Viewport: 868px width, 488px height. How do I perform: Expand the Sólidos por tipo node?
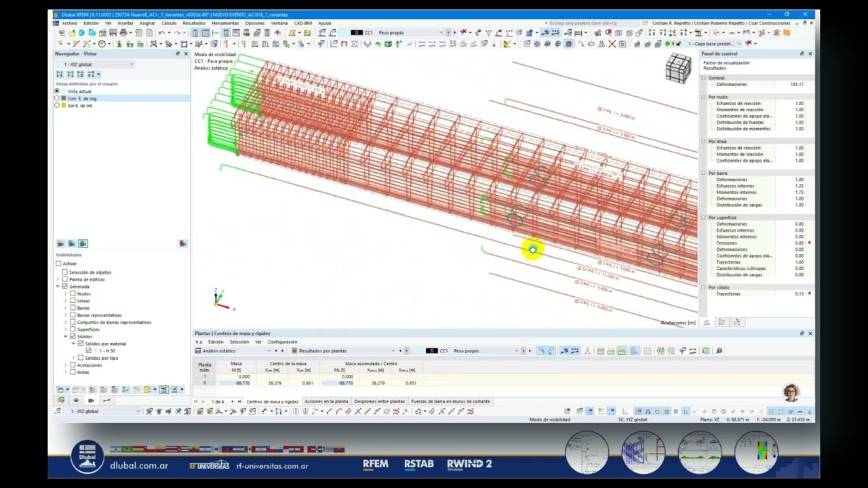coord(74,358)
